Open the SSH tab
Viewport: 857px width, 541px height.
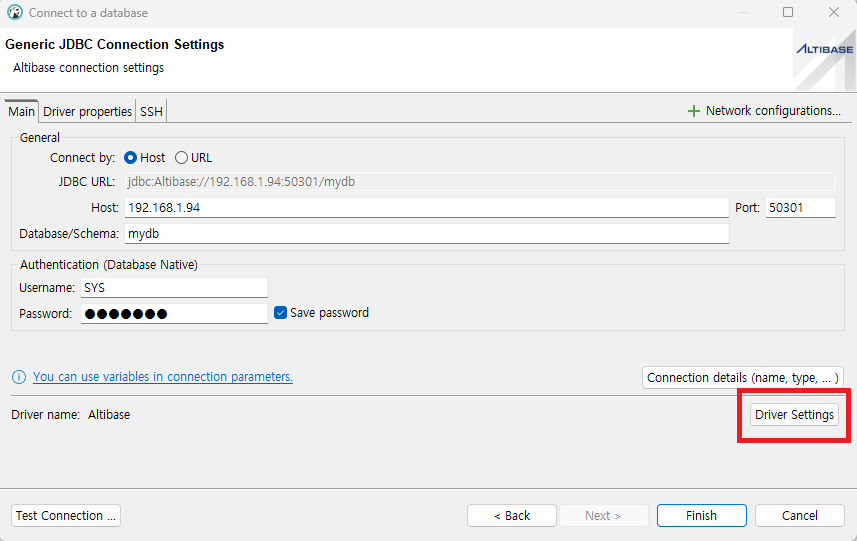click(x=151, y=112)
